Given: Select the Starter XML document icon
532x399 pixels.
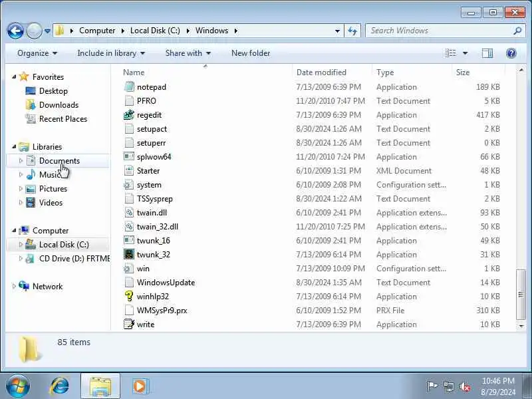Looking at the screenshot, I should point(129,170).
